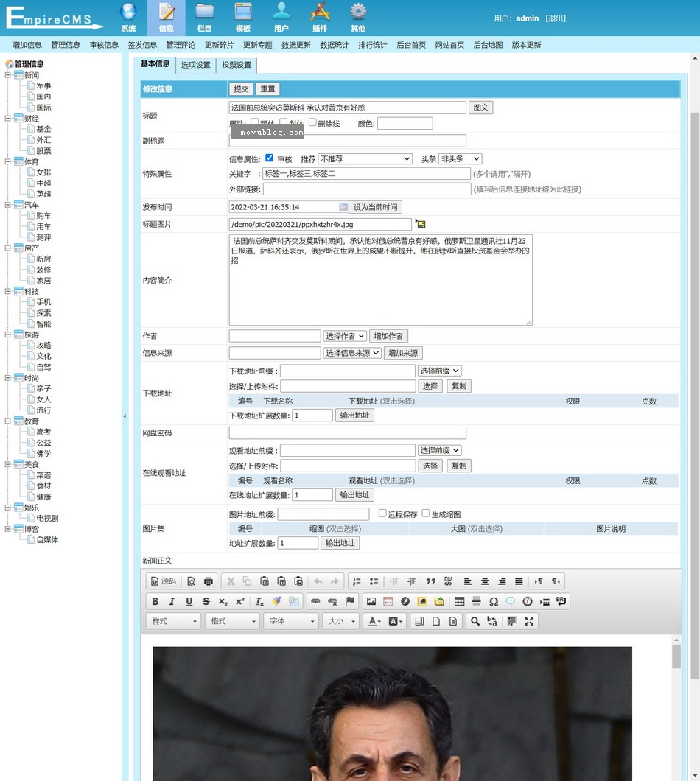Open the editor text color picker
This screenshot has height=781, width=700.
(374, 621)
